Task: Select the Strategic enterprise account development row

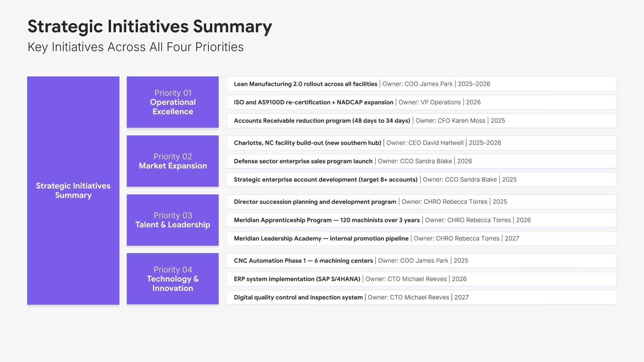Action: (421, 180)
